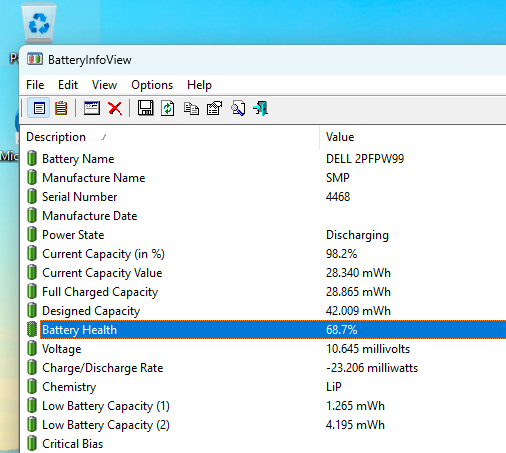The height and width of the screenshot is (453, 506).
Task: Open the Help menu
Action: (x=199, y=85)
